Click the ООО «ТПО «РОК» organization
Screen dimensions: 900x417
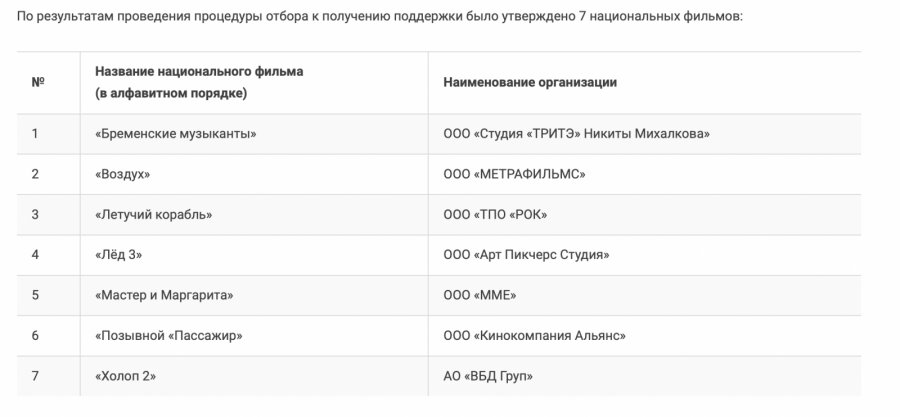pyautogui.click(x=495, y=214)
